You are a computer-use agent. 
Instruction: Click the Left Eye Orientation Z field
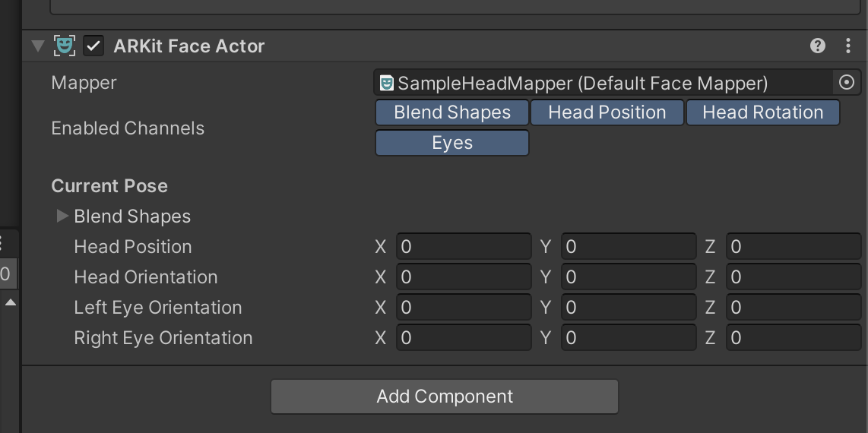click(793, 308)
